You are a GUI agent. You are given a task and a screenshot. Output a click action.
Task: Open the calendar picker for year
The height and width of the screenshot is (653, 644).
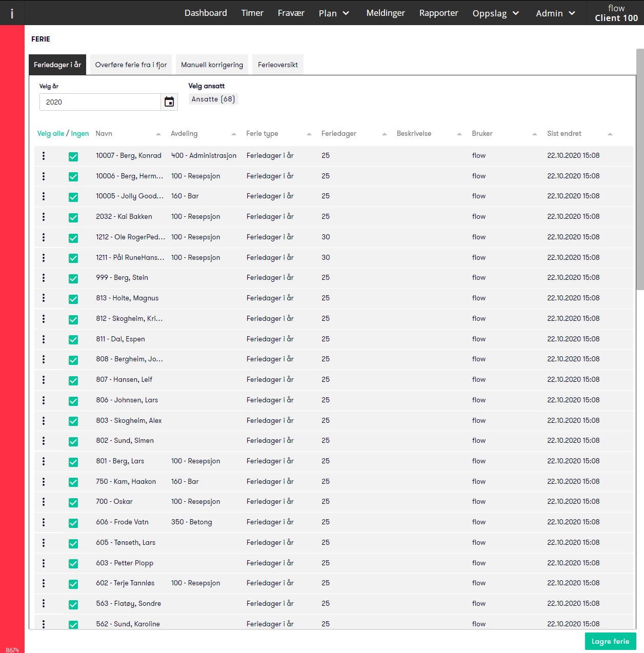coord(169,102)
